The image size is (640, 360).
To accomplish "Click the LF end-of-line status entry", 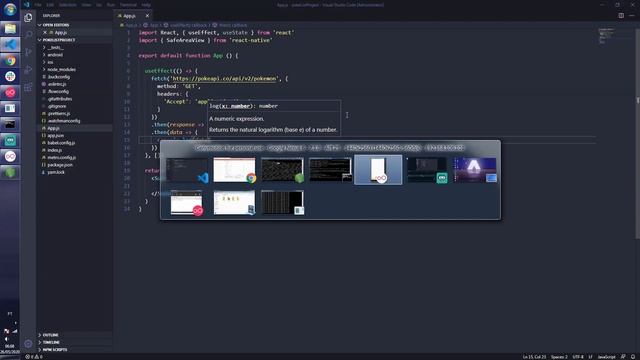I will pyautogui.click(x=590, y=357).
